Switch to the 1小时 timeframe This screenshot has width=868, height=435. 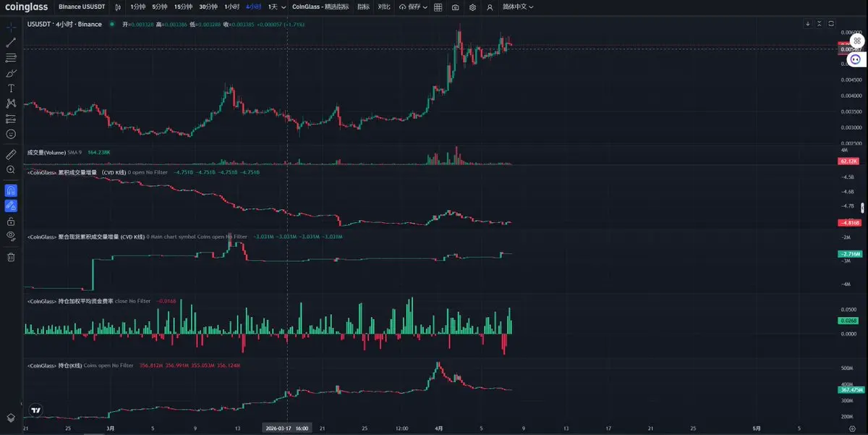tap(232, 7)
